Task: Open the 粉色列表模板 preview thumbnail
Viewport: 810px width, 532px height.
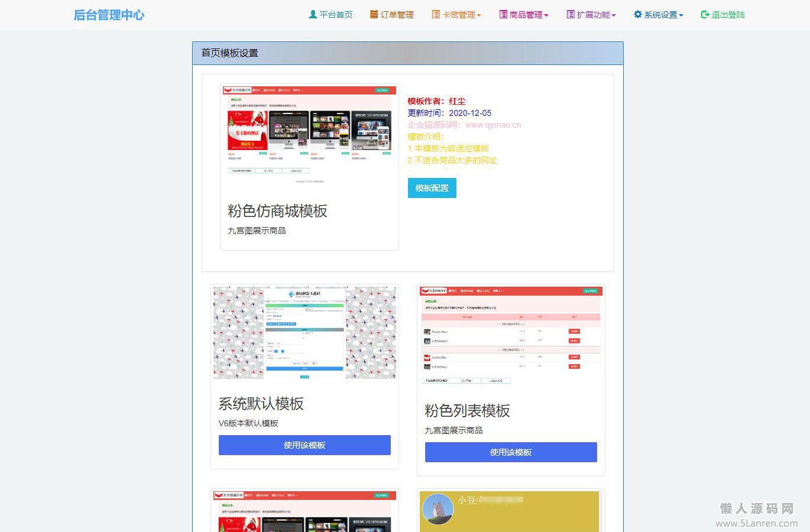Action: coord(511,336)
